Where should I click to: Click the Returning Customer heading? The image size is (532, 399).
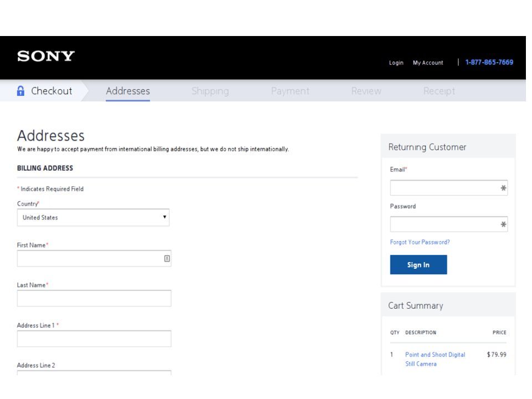tap(427, 147)
